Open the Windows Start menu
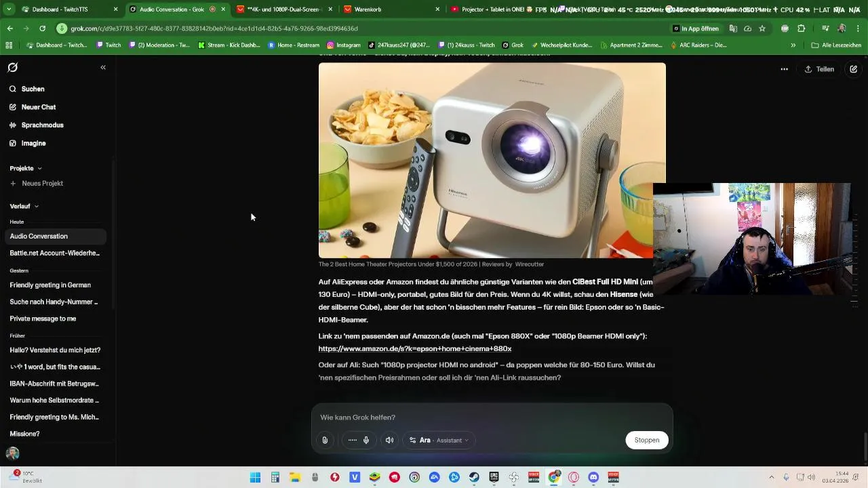Screen dimensions: 868x488 tap(255, 478)
